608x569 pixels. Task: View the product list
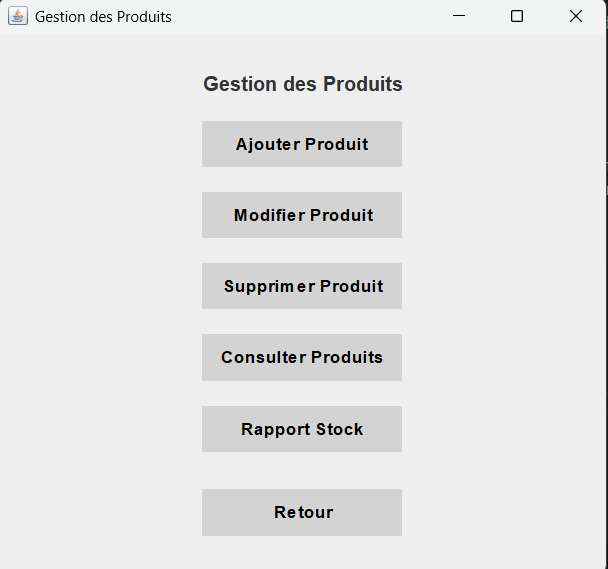tap(302, 357)
